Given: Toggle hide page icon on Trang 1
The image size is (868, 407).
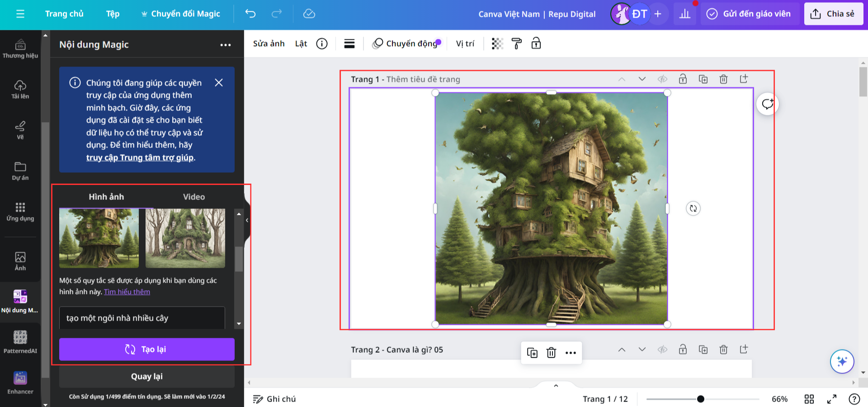Looking at the screenshot, I should coord(662,79).
